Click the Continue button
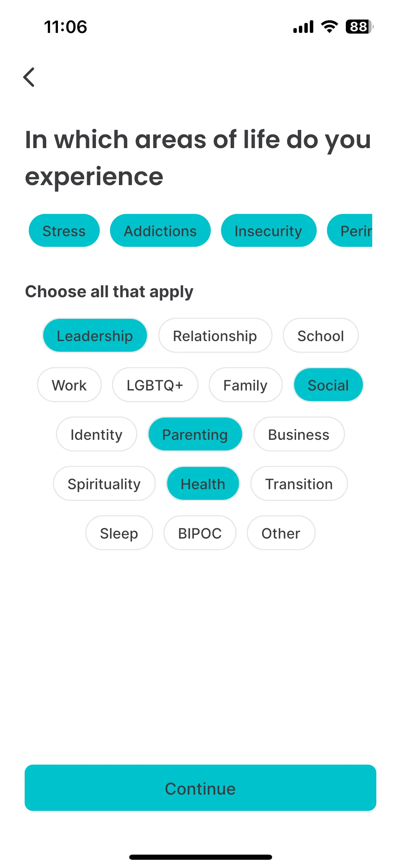The image size is (401, 868). [x=200, y=788]
